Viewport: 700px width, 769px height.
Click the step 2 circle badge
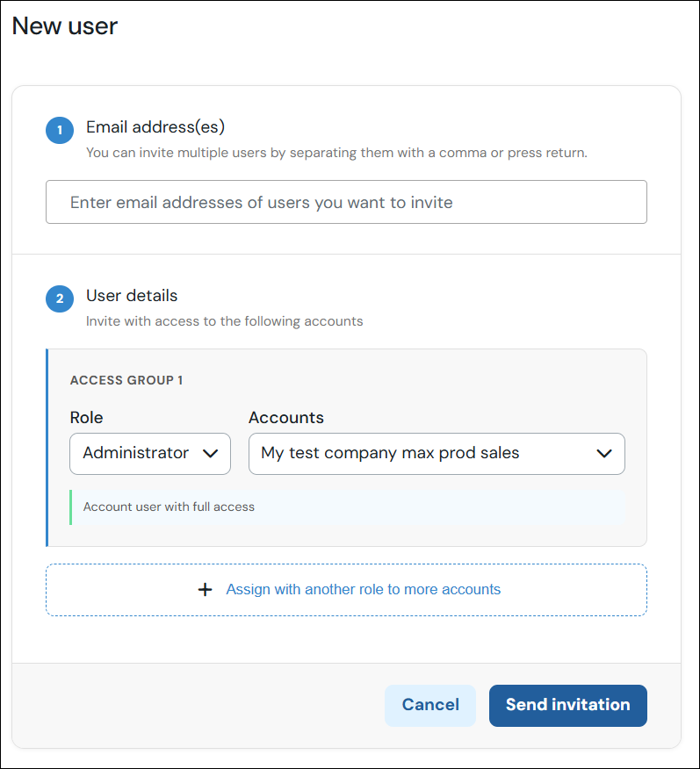pos(60,298)
